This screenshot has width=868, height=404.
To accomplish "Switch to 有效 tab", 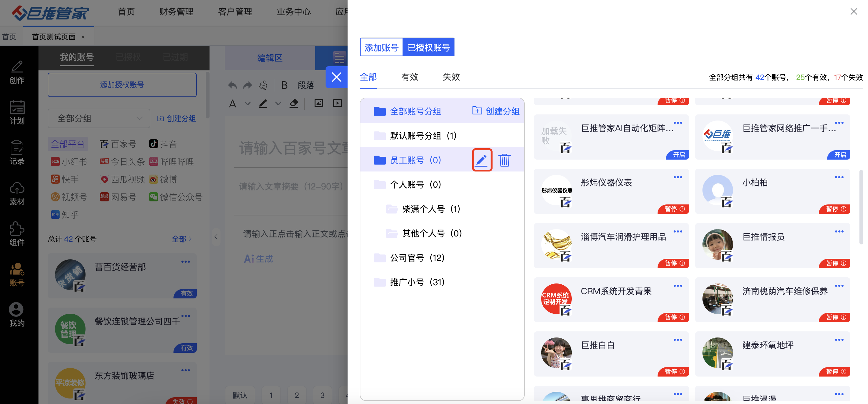I will 410,77.
